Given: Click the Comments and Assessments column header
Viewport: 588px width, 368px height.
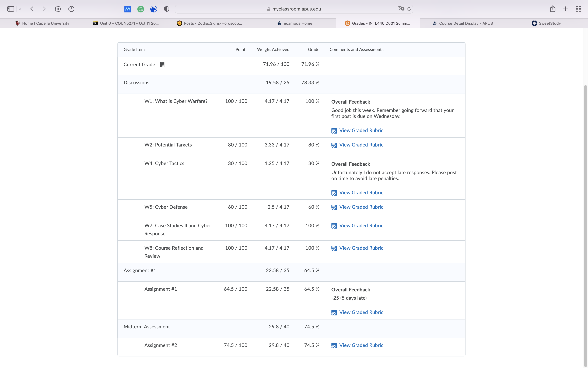Looking at the screenshot, I should (356, 50).
